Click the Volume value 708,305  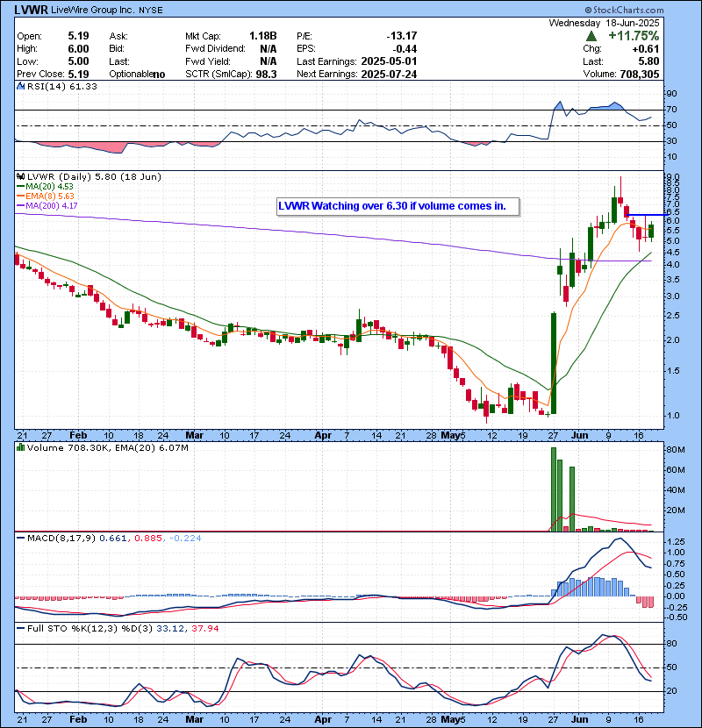pos(640,75)
